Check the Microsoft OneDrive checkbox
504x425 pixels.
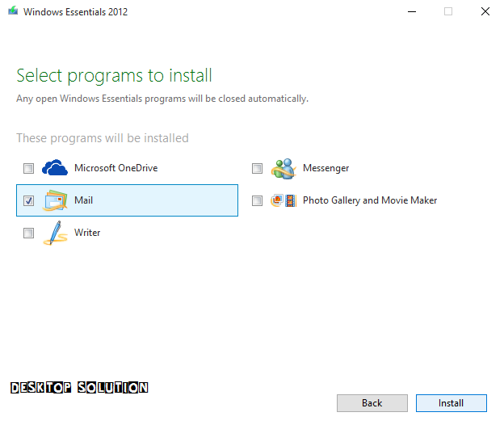point(28,168)
